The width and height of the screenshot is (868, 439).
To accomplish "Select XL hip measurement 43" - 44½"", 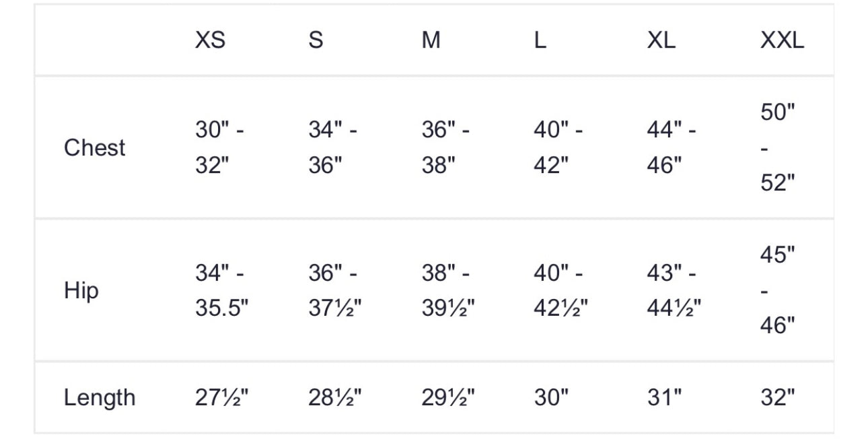I will click(x=674, y=291).
